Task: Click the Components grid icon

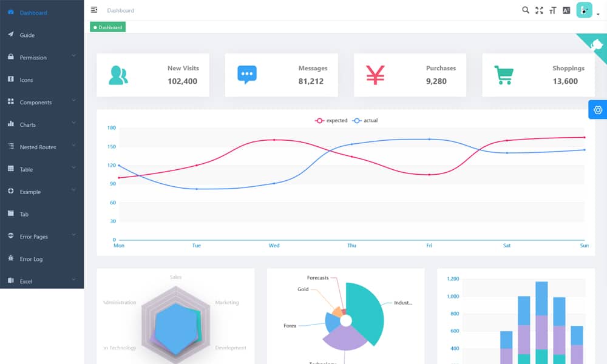Action: (x=10, y=102)
